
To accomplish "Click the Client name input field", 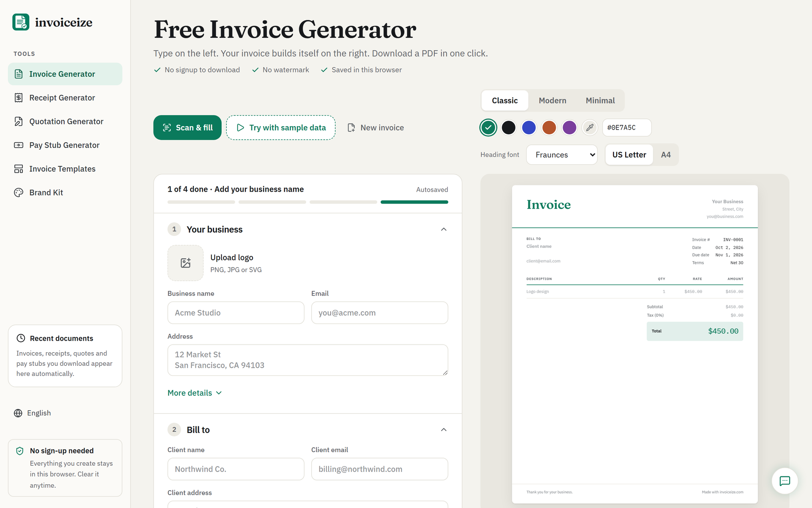I will tap(236, 469).
